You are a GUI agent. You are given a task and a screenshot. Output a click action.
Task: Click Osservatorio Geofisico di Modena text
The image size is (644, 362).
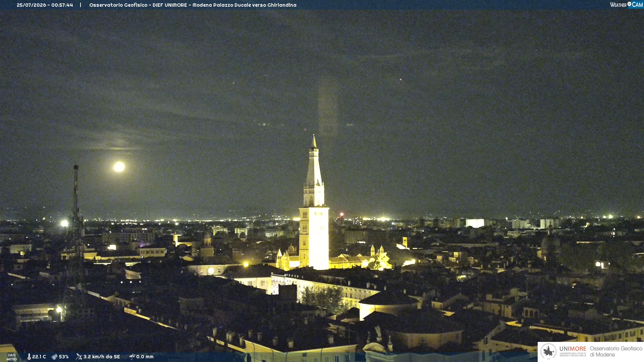click(616, 351)
